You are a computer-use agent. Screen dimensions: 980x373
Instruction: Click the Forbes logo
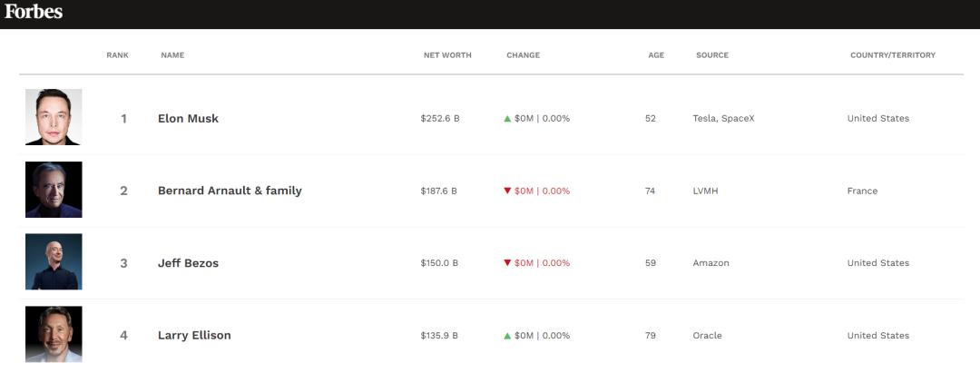pyautogui.click(x=34, y=13)
